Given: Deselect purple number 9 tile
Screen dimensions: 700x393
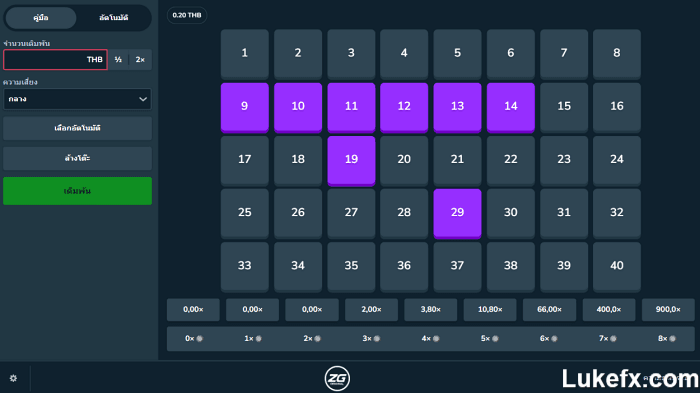Looking at the screenshot, I should click(x=245, y=107).
